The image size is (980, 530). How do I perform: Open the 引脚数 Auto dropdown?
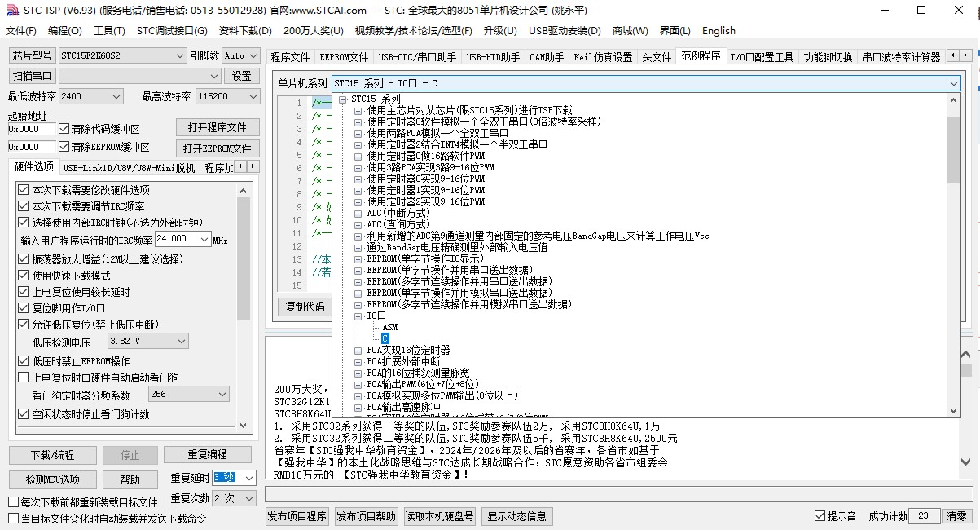point(240,55)
